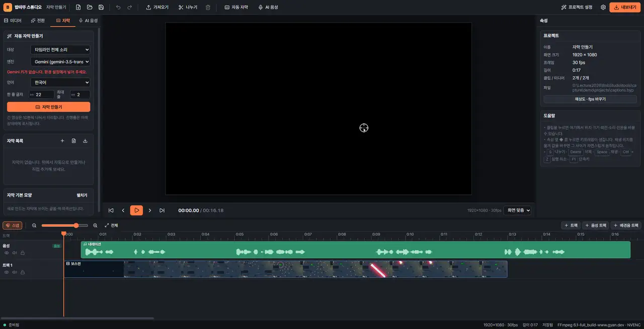
Task: Switch to the 미디어 tab
Action: click(x=13, y=21)
